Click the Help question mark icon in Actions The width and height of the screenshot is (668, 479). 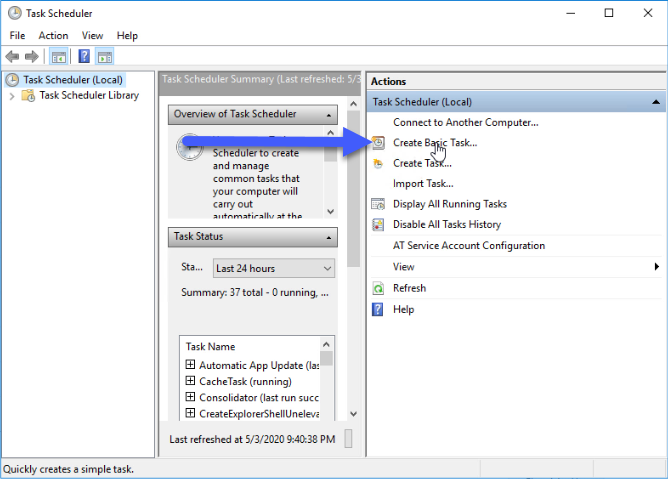(x=378, y=309)
